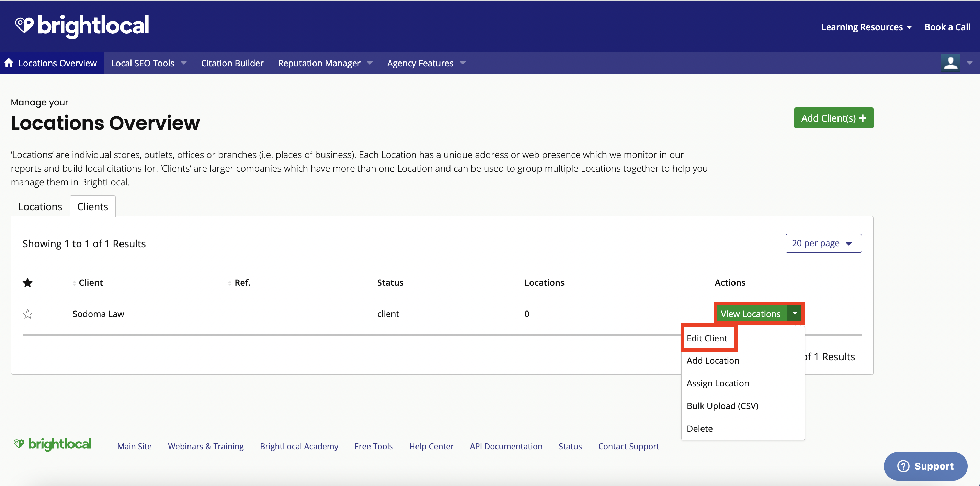Image resolution: width=980 pixels, height=486 pixels.
Task: Open the Help Center footer link
Action: point(431,446)
